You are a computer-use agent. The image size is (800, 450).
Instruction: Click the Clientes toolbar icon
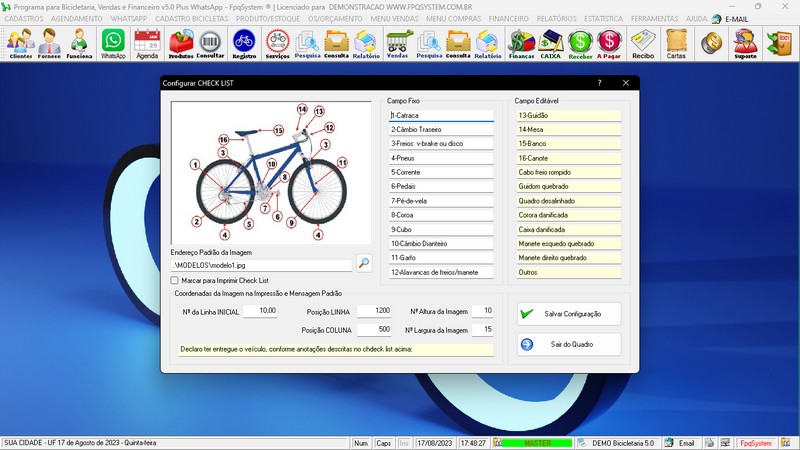coord(20,42)
